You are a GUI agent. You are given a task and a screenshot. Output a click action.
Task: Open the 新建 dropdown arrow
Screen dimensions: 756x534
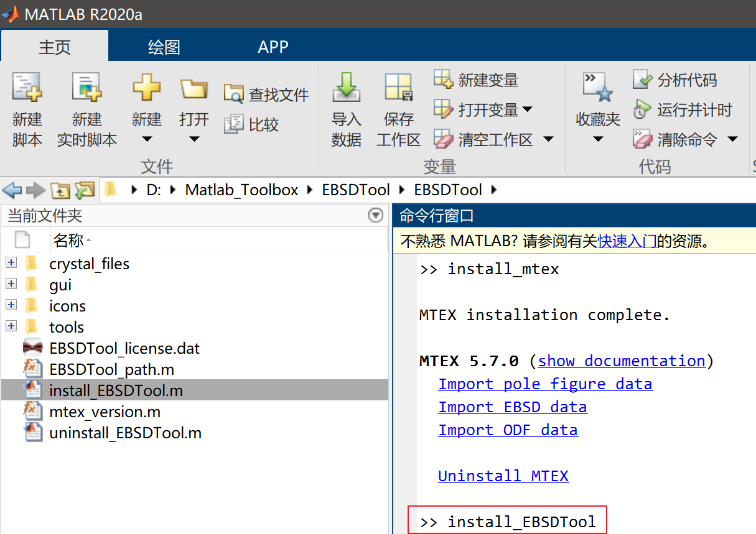click(x=147, y=139)
